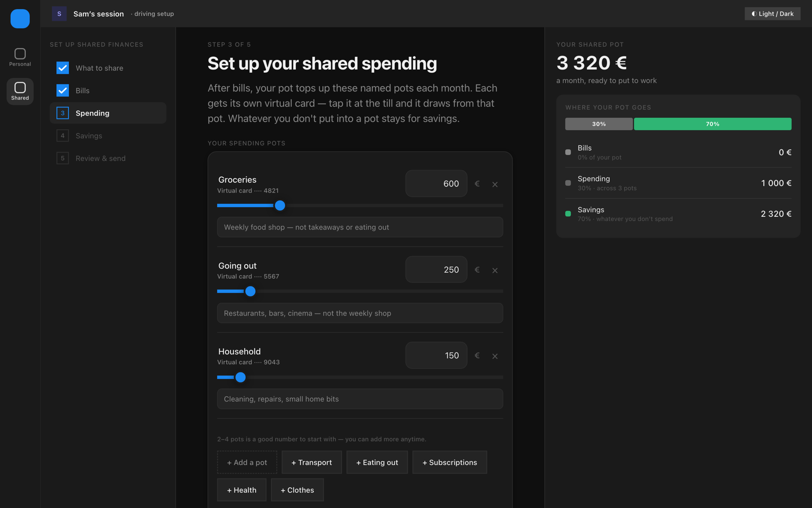Click the Spending 1 000 € amount

776,183
